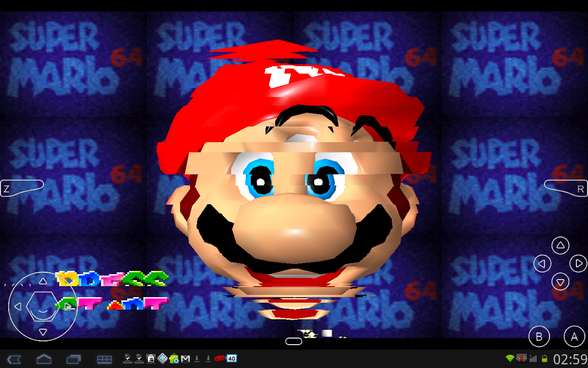Image resolution: width=588 pixels, height=368 pixels.
Task: Open the battery 40 notification icon
Action: 232,359
